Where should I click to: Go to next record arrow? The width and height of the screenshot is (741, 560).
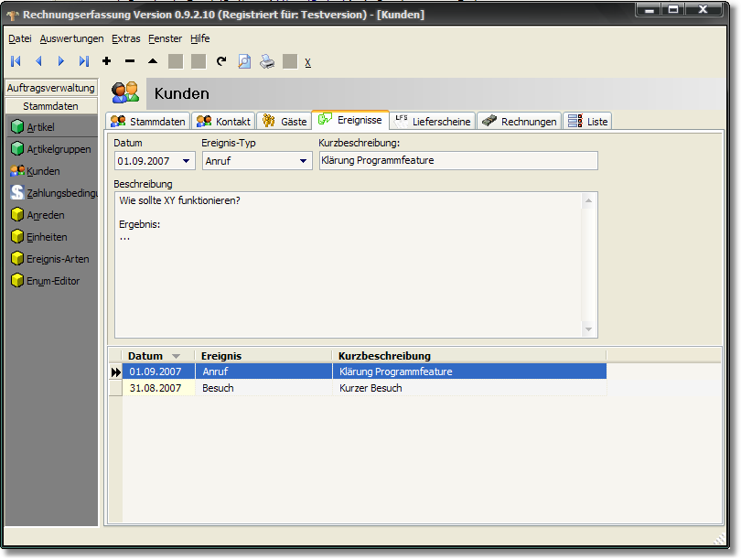point(61,61)
